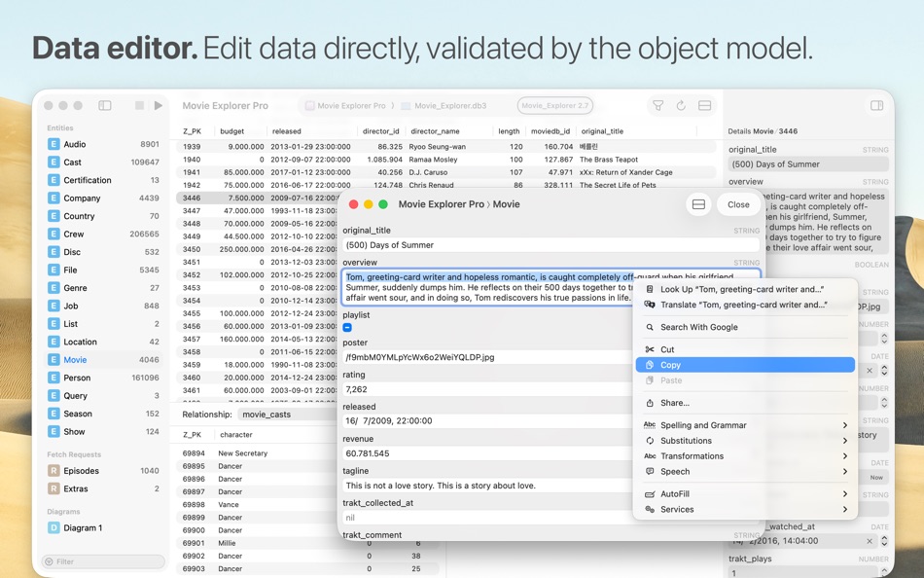This screenshot has width=924, height=578.
Task: Open the Country entity
Action: coord(103,216)
